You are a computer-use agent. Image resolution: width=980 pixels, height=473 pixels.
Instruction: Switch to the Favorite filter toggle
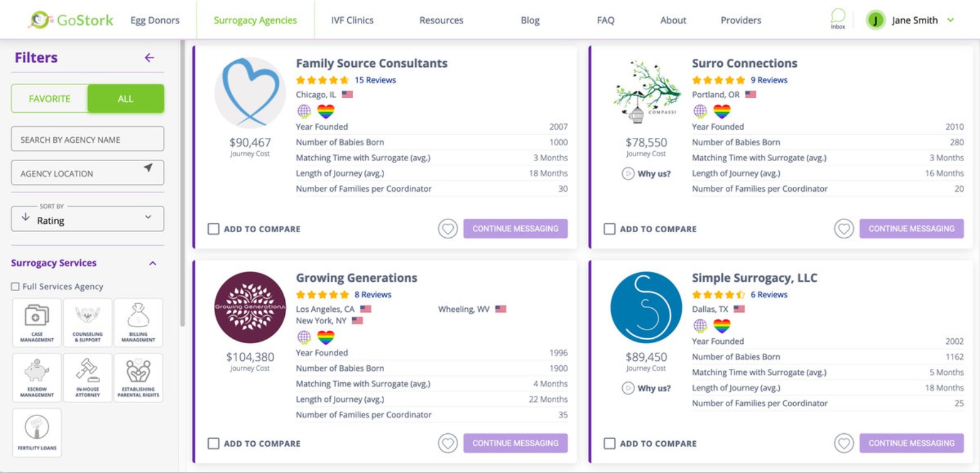pos(49,98)
